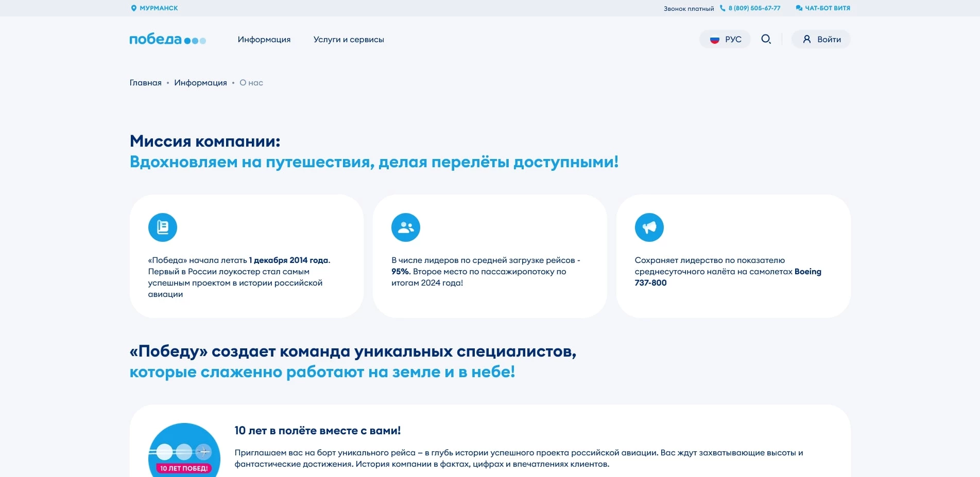980x477 pixels.
Task: Click the megaphone icon on the Boeing card
Action: click(649, 226)
